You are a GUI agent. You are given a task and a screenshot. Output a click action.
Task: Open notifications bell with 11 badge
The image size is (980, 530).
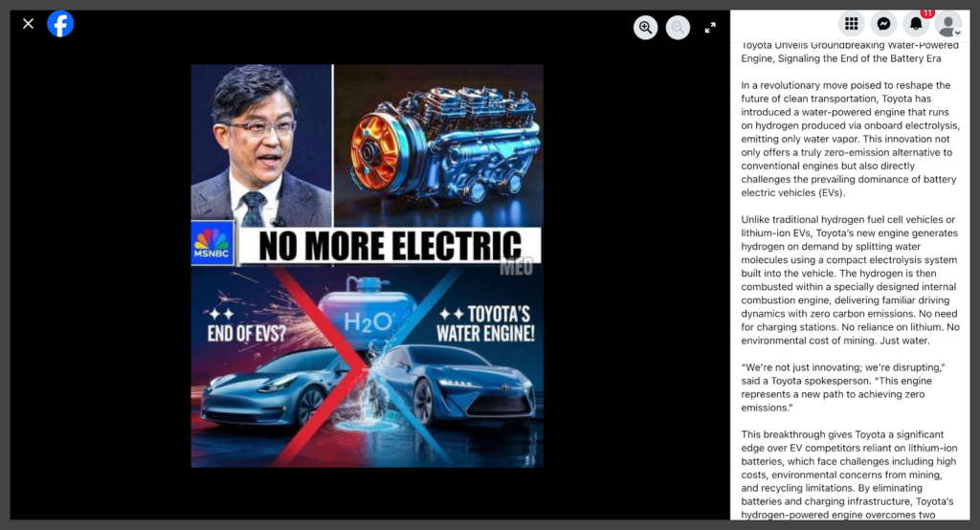916,24
